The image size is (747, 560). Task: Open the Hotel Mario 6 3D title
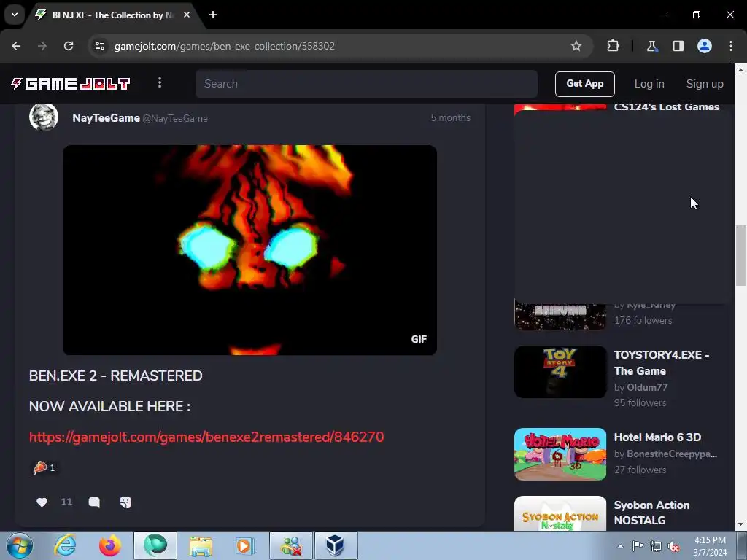[657, 437]
